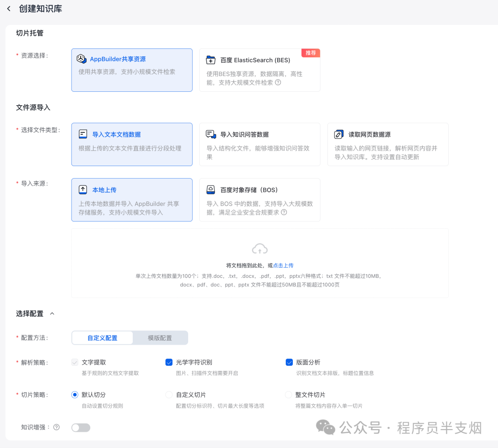This screenshot has width=498, height=448.
Task: Collapse the 选择配置 section chevron
Action: 53,314
